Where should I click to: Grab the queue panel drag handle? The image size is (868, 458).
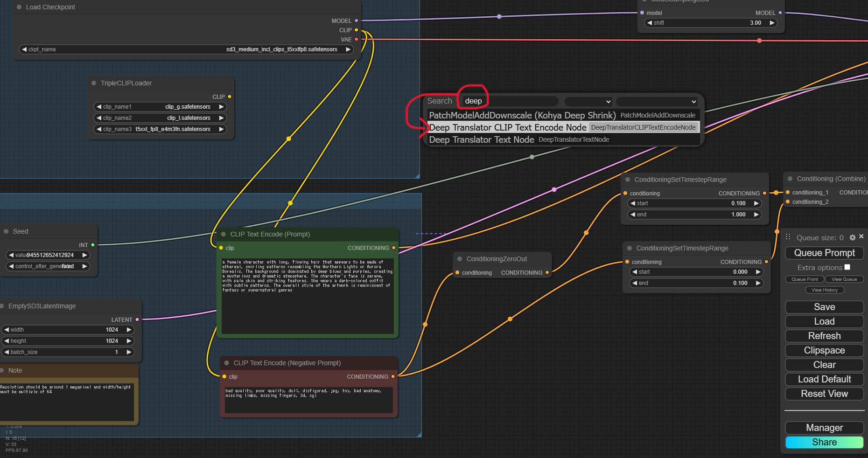(788, 237)
